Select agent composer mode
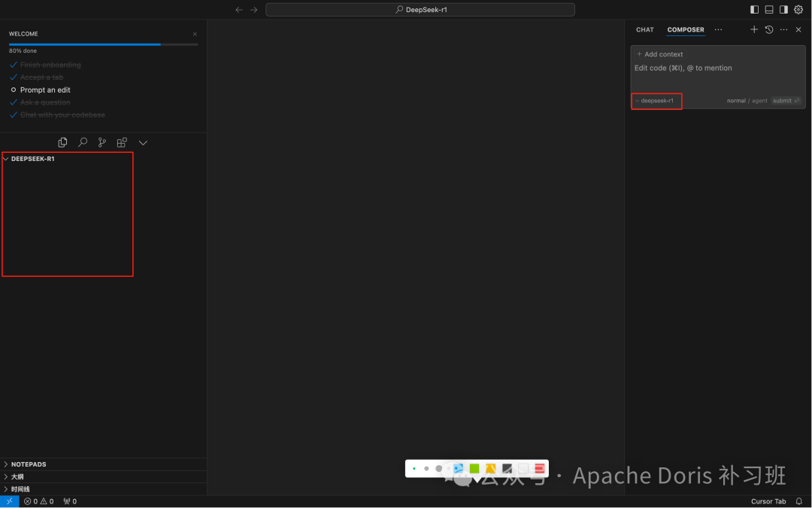Viewport: 812px width, 508px height. tap(759, 101)
